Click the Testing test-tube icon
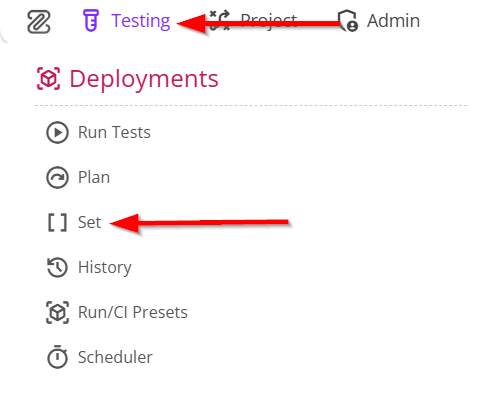This screenshot has height=404, width=498. pyautogui.click(x=91, y=21)
